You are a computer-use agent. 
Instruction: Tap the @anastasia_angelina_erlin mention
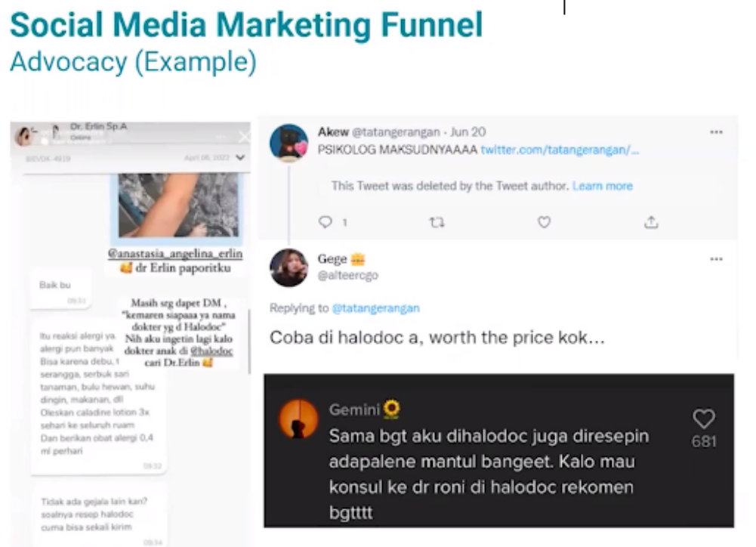click(x=175, y=253)
